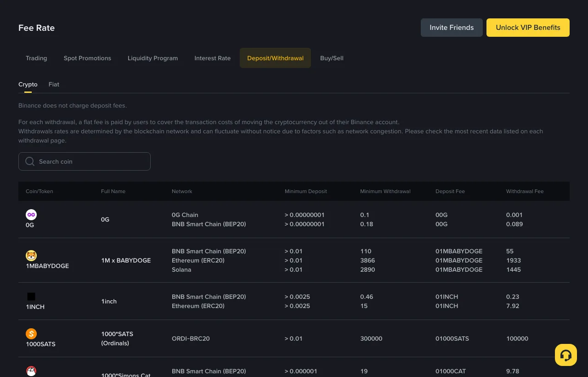Open the customer support headset chat
Screen dimensions: 588x377
tap(566, 355)
